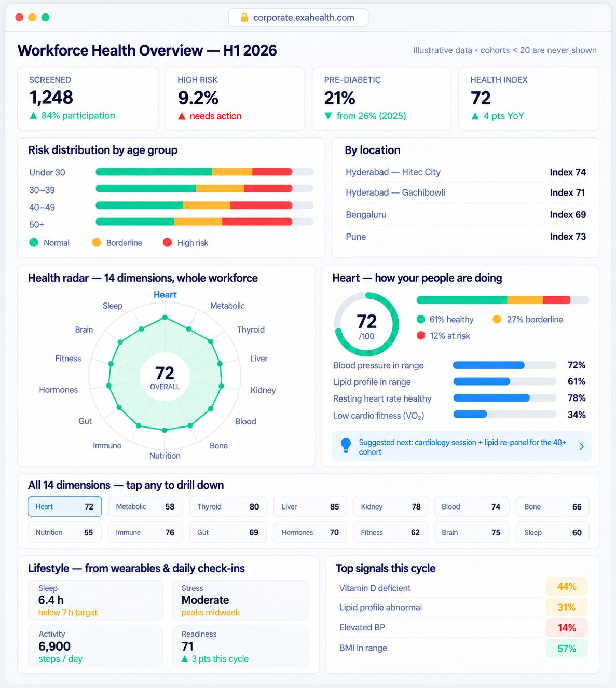Click the Elevated BP 14% badge
This screenshot has width=616, height=688.
[x=567, y=628]
